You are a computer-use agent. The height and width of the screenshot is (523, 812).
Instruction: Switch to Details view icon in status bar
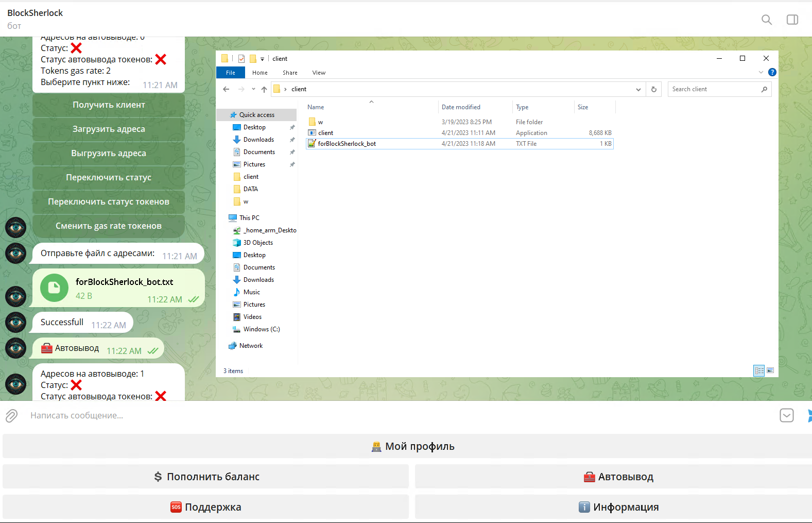(759, 370)
